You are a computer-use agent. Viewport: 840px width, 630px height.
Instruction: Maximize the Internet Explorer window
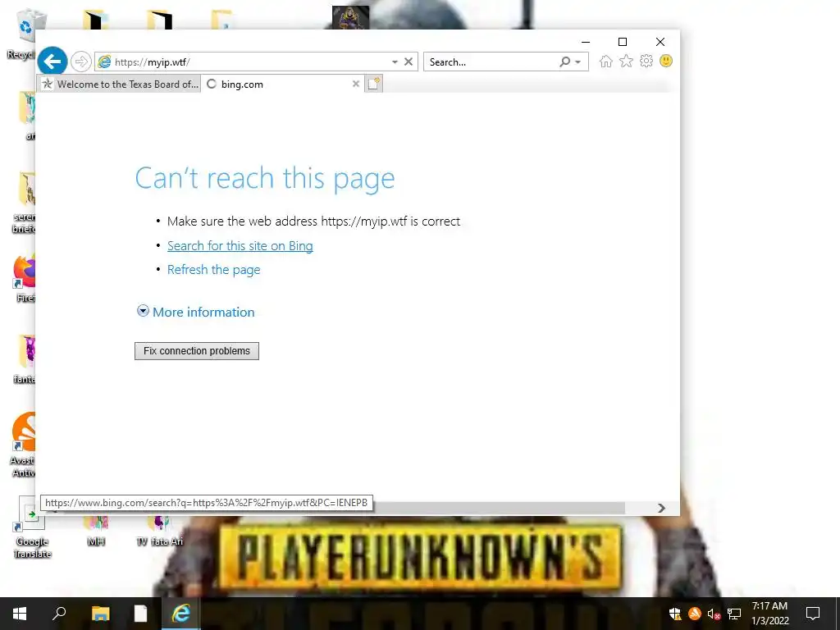point(623,42)
